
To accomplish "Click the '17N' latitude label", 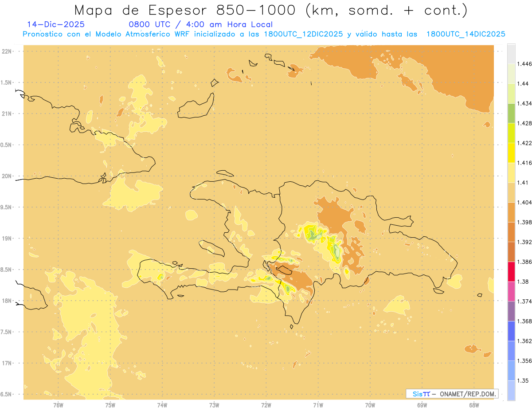I will point(8,363).
